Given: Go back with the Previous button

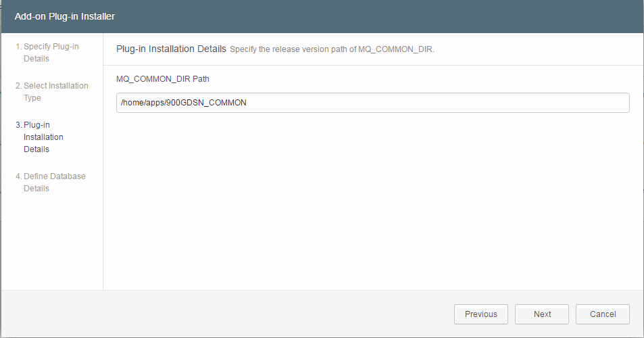Looking at the screenshot, I should [481, 314].
